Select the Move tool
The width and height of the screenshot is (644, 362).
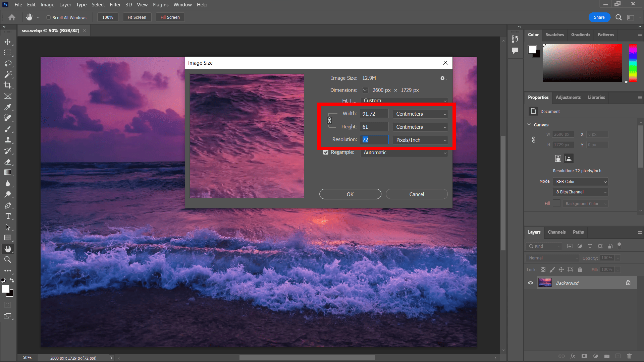point(8,42)
